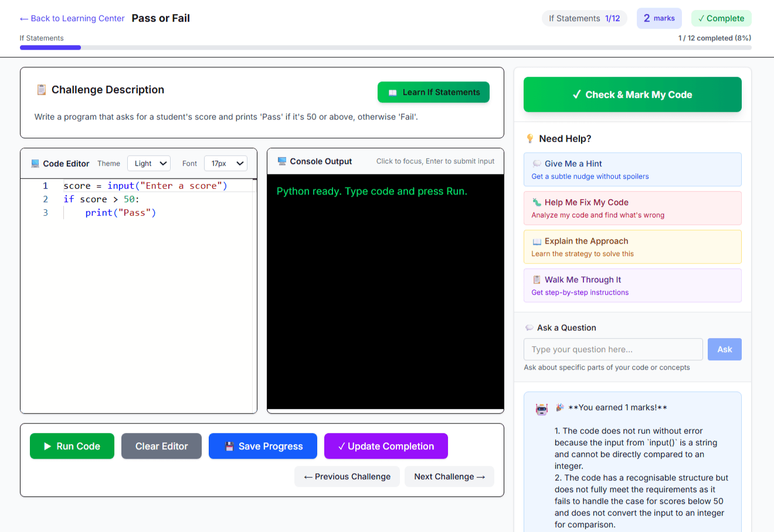Image resolution: width=774 pixels, height=532 pixels.
Task: Click the question input field
Action: (x=613, y=349)
